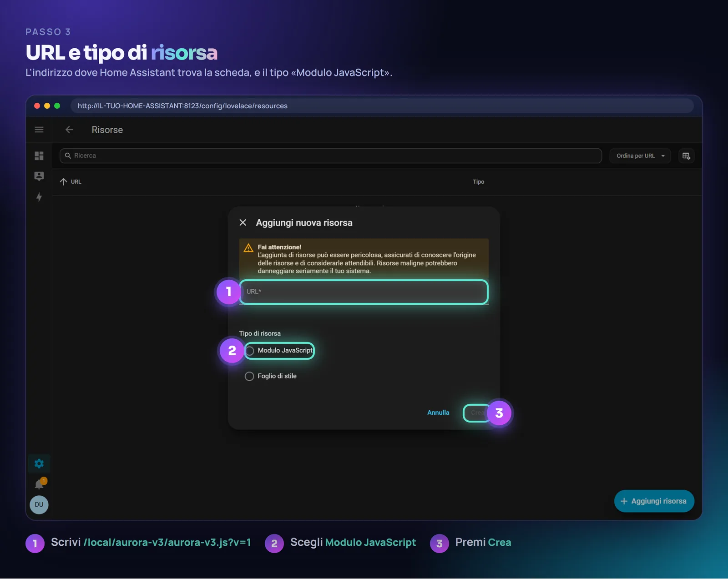Click the Crea button
The image size is (728, 579).
click(477, 413)
